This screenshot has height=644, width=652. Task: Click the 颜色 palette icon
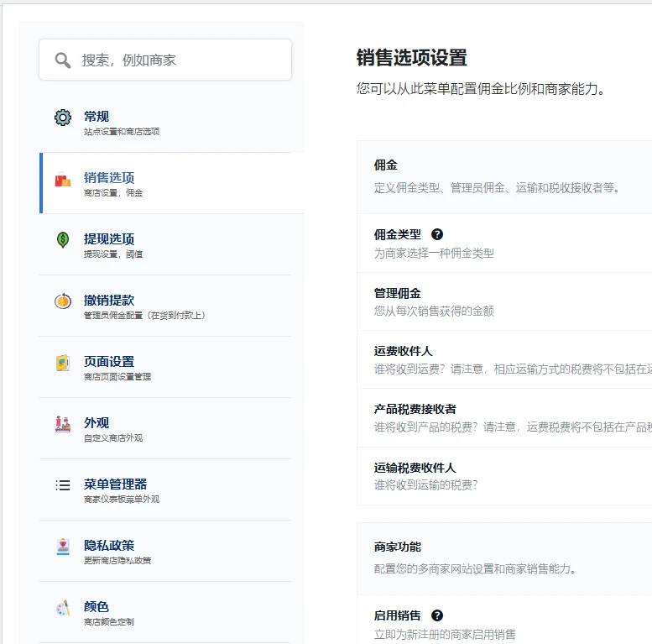click(x=63, y=608)
